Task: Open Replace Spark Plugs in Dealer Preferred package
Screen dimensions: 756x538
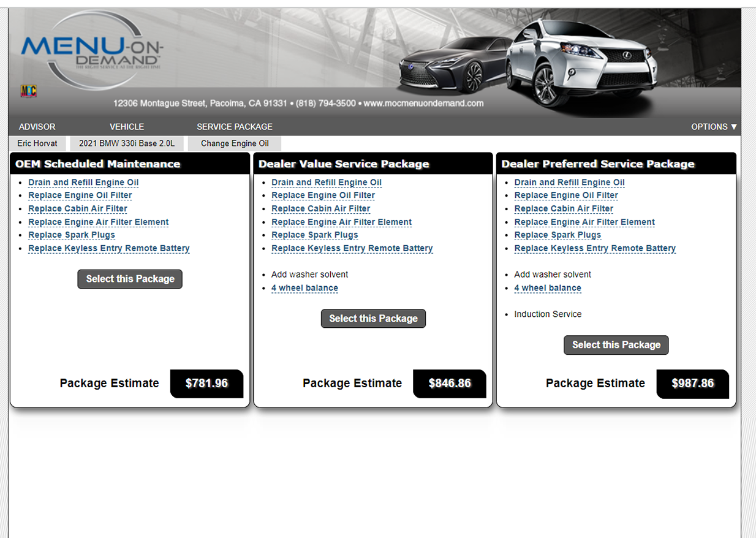Action: pyautogui.click(x=558, y=235)
